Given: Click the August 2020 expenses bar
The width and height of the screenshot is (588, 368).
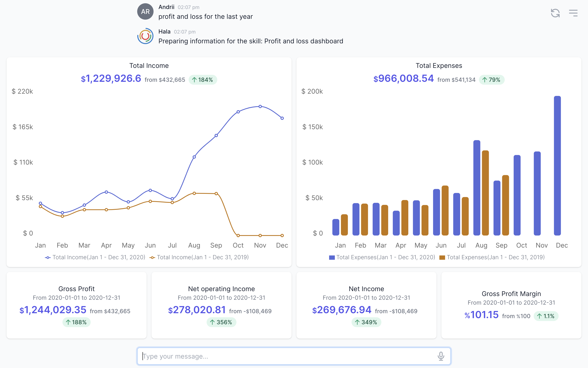Looking at the screenshot, I should pyautogui.click(x=477, y=188).
